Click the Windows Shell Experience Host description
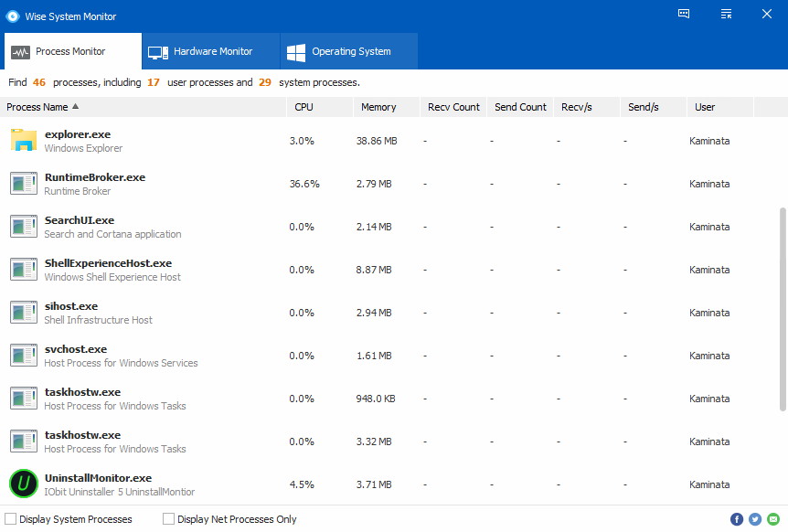Image resolution: width=788 pixels, height=532 pixels. [112, 277]
